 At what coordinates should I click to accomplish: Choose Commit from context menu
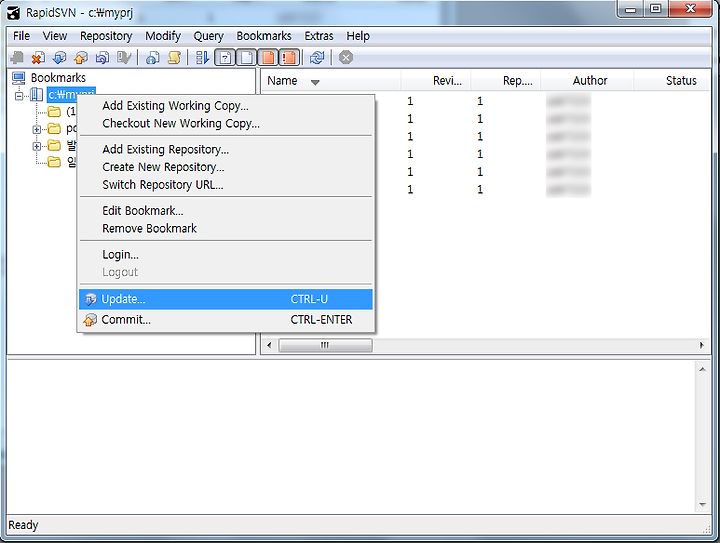225,319
